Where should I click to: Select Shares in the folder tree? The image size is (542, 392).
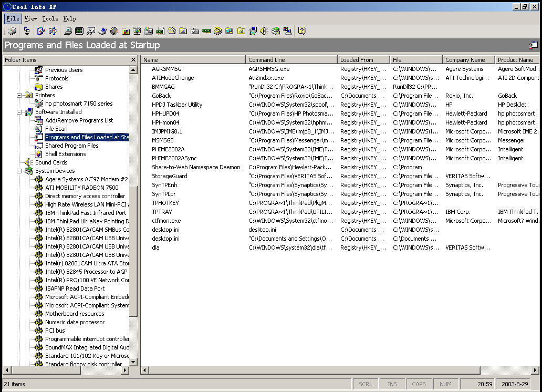click(54, 87)
